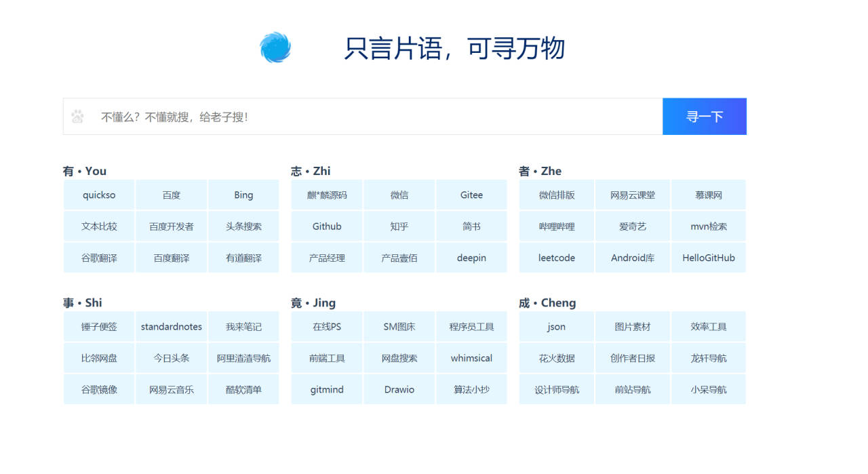Open the 我来笔记 link
The width and height of the screenshot is (868, 474).
243,326
